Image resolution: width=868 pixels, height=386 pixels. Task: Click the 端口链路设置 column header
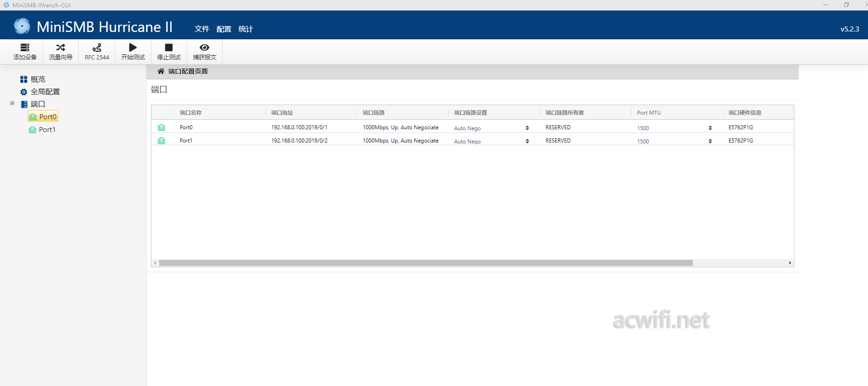471,113
